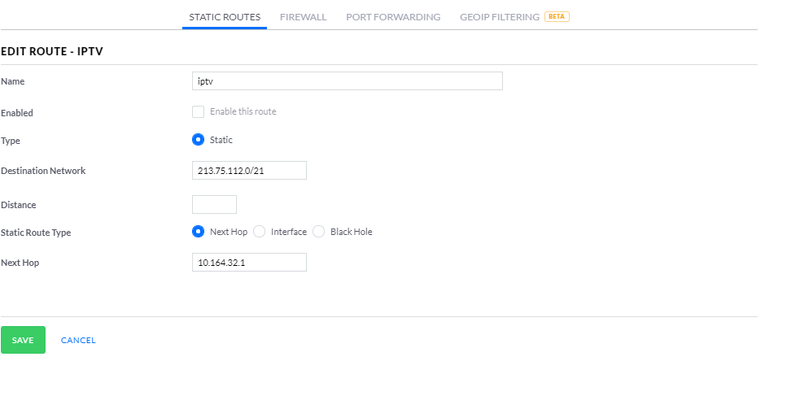The image size is (800, 409).
Task: Focus the Destination Network input box
Action: tap(249, 171)
